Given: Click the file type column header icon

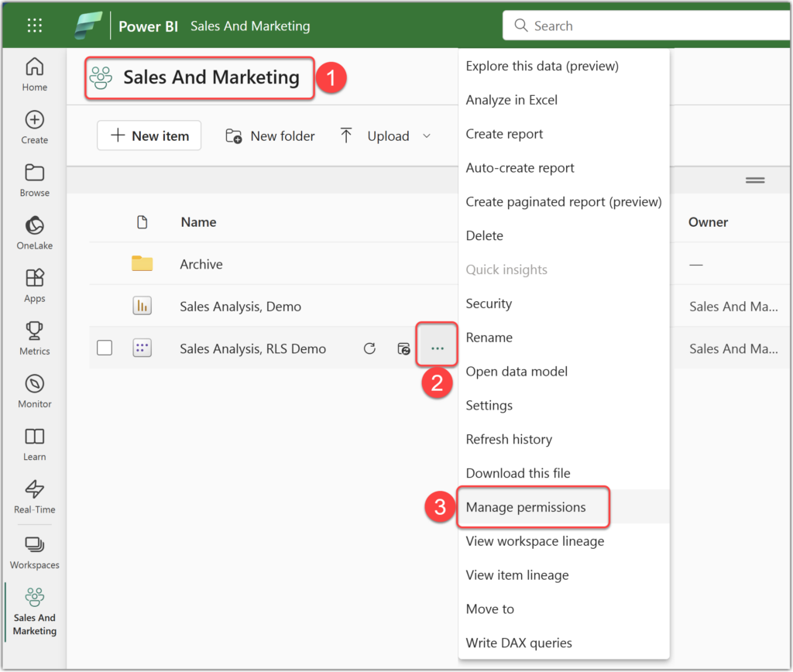Looking at the screenshot, I should pos(142,222).
